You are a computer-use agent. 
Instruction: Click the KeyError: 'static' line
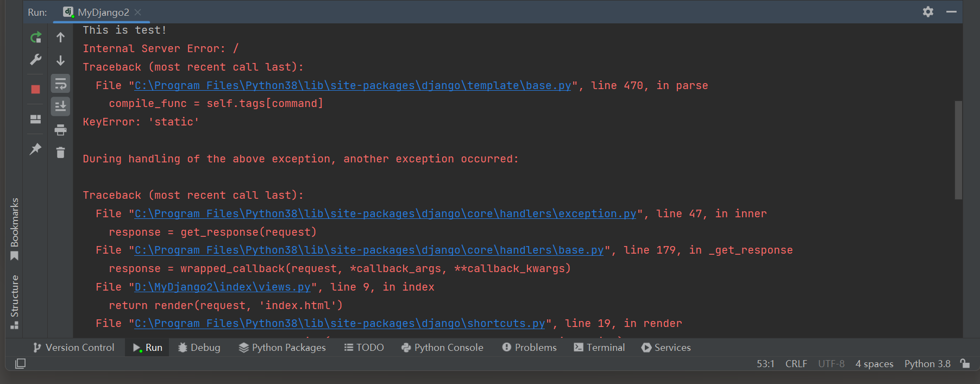[x=141, y=122]
